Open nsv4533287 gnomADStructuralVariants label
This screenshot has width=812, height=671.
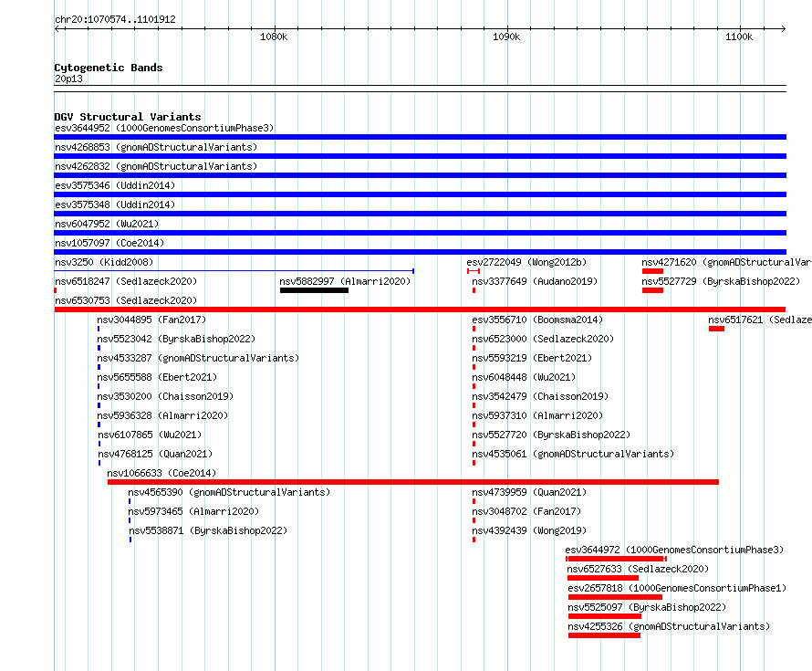pyautogui.click(x=198, y=358)
